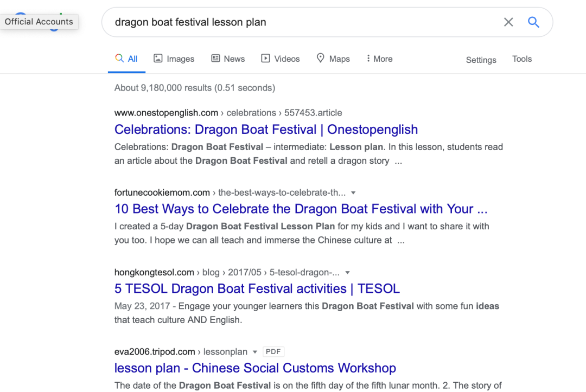Click the fortunecookiemom.com breadcrumb URL

point(230,192)
